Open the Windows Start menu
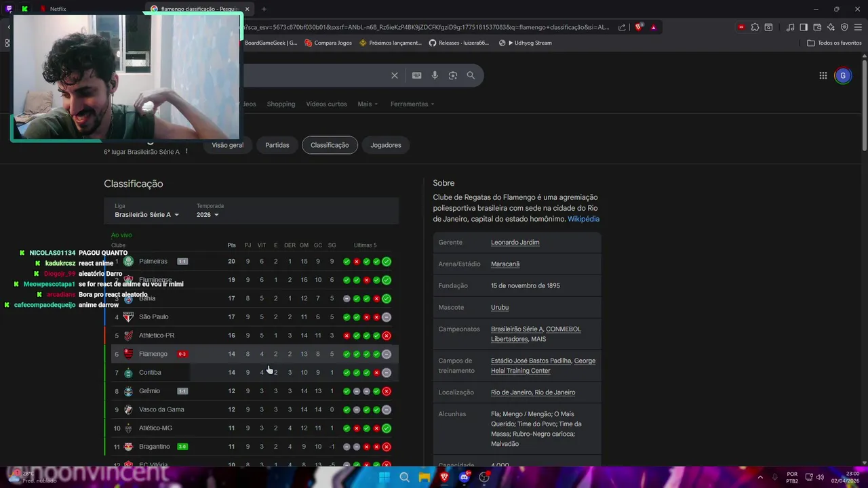Screen dimensions: 868x488 (384, 477)
